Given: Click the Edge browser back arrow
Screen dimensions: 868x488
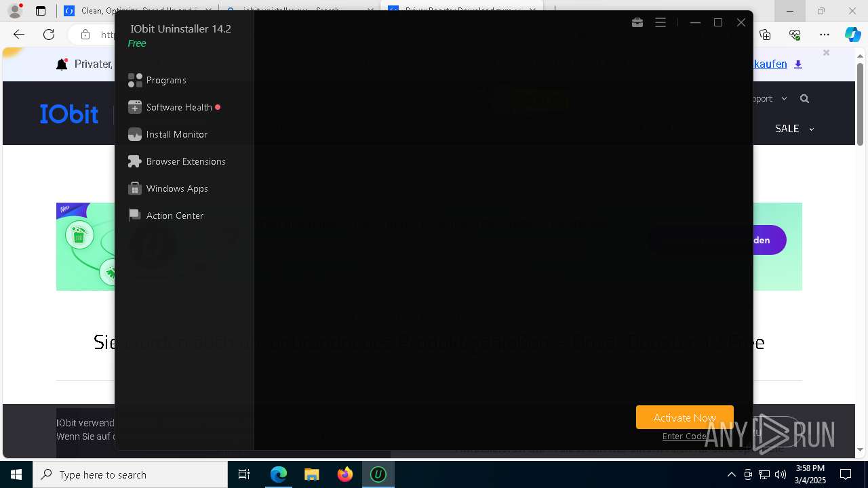Looking at the screenshot, I should click(x=19, y=34).
